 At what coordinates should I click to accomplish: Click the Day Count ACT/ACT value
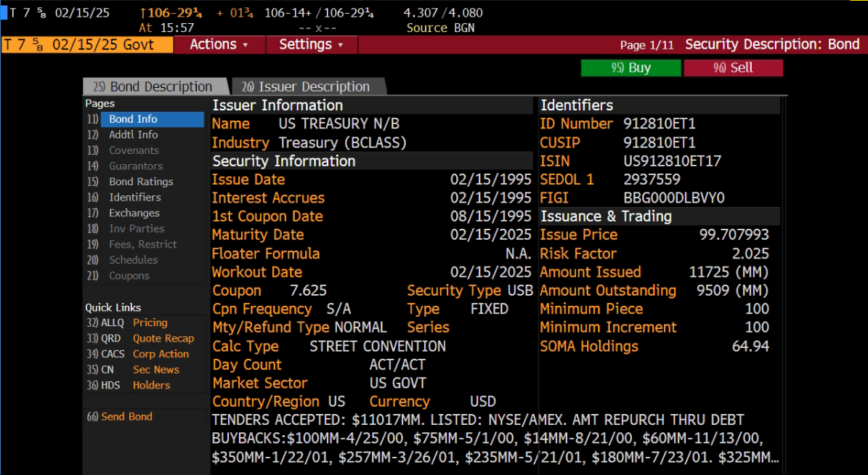pos(397,365)
